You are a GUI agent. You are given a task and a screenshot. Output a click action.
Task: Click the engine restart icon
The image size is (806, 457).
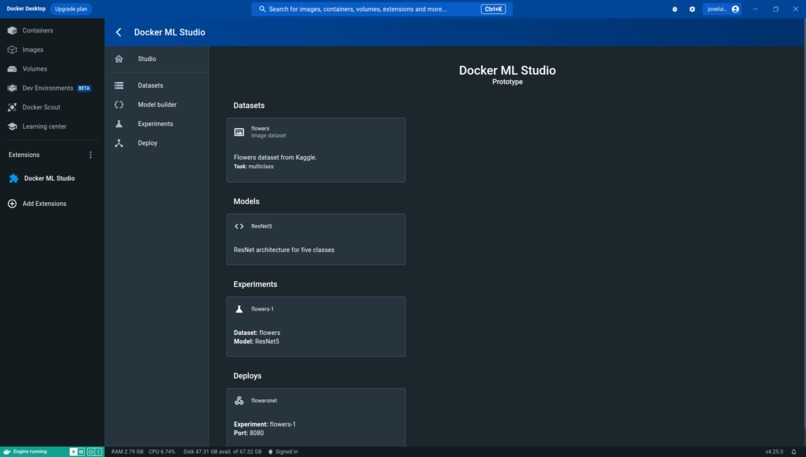tap(90, 452)
